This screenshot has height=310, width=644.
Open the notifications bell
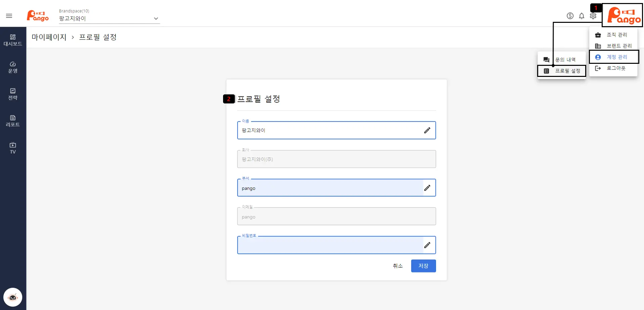pyautogui.click(x=582, y=16)
